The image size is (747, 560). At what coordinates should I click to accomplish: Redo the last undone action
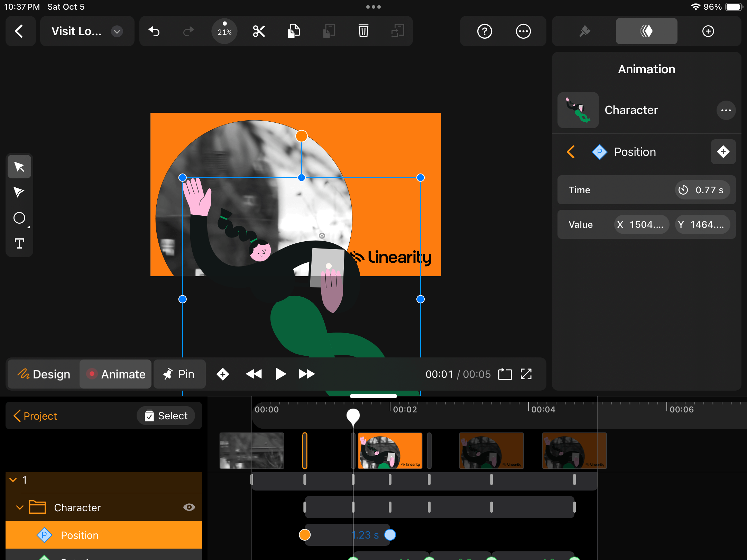click(x=188, y=31)
